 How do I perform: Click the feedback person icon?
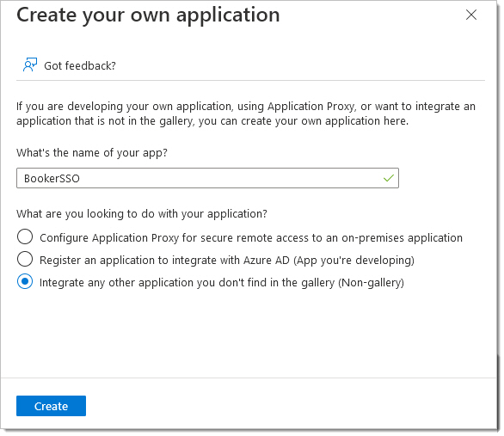coord(30,64)
